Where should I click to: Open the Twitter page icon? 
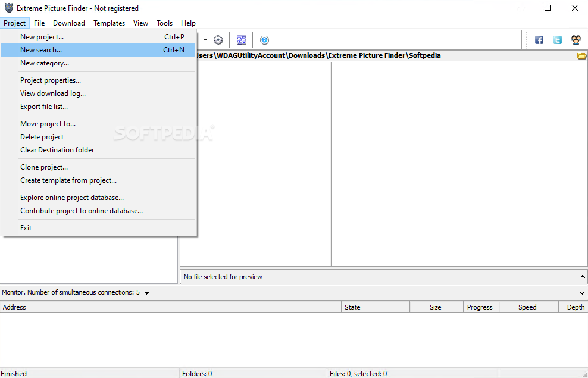[x=558, y=40]
